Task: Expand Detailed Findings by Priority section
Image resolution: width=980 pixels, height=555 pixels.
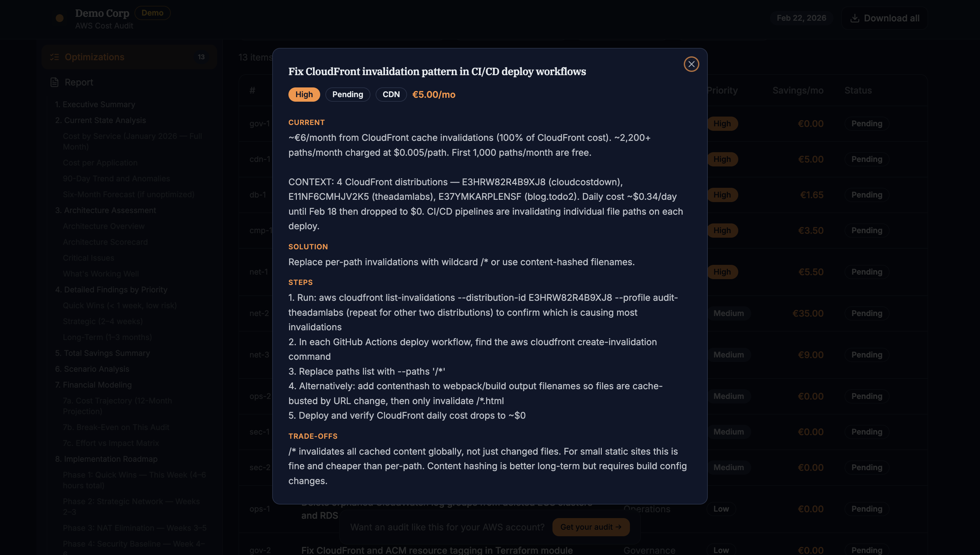Action: click(112, 290)
